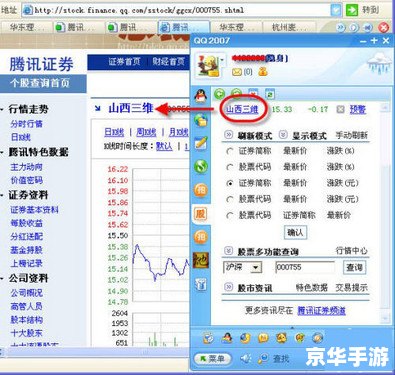
Task: Open 分时行情 in the left sidebar
Action: coord(27,124)
